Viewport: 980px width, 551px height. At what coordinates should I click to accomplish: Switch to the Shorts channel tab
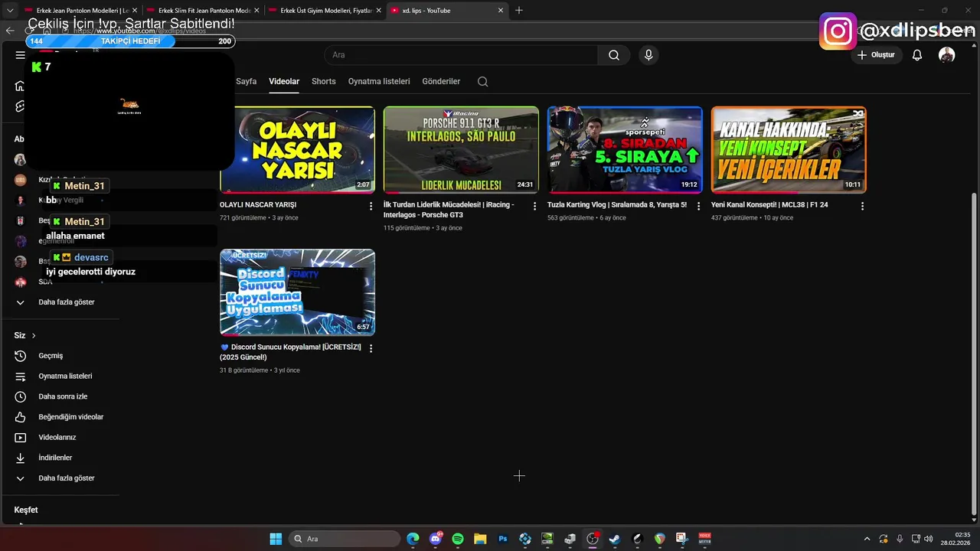point(324,81)
